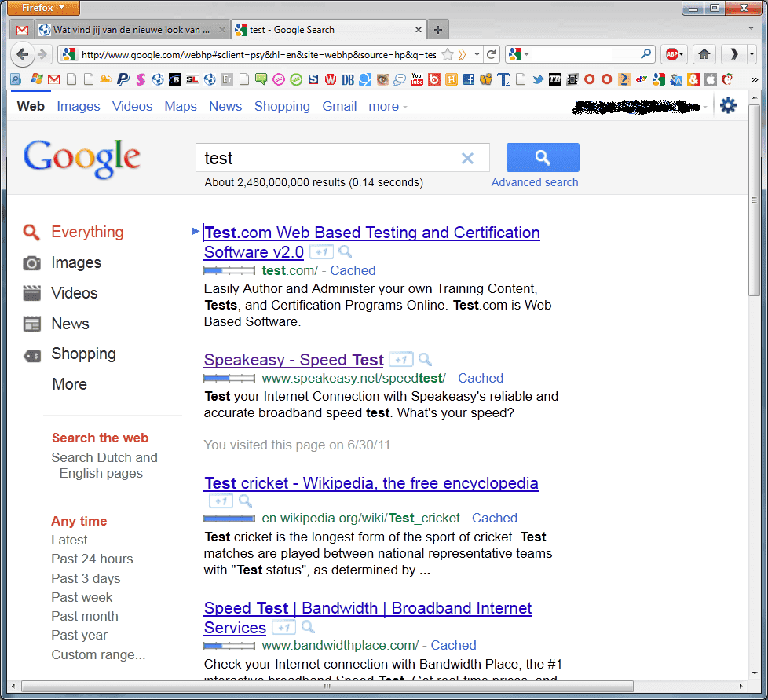
Task: Expand the 'more' dropdown in Google navigation
Action: tap(388, 107)
